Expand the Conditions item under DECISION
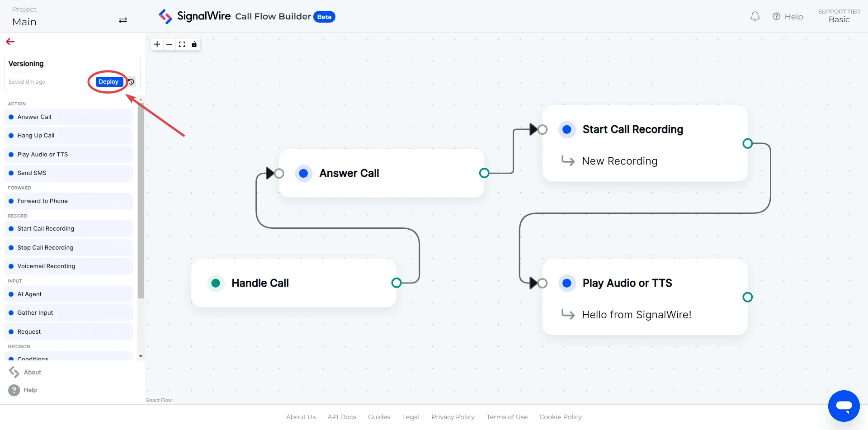This screenshot has height=430, width=868. click(32, 359)
